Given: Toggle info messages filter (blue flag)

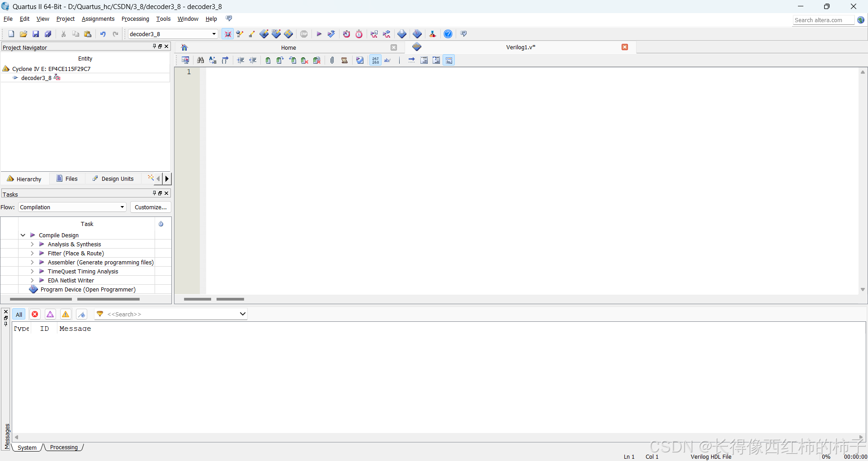Looking at the screenshot, I should (x=82, y=314).
